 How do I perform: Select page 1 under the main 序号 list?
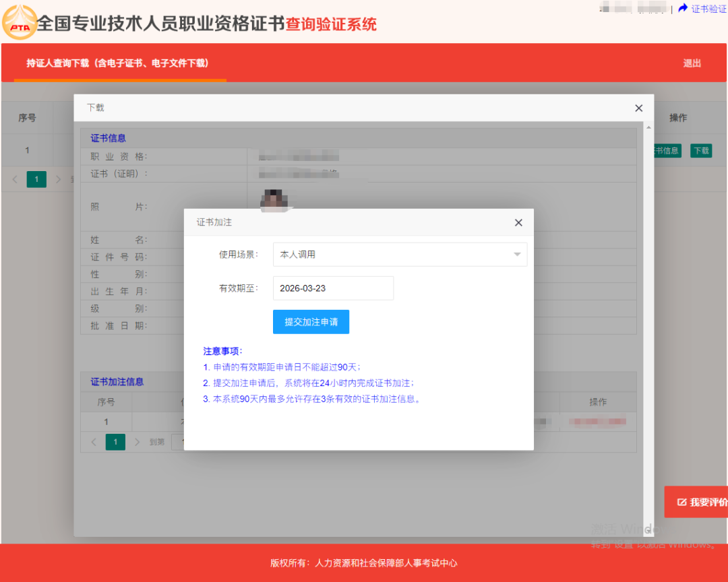tap(36, 179)
